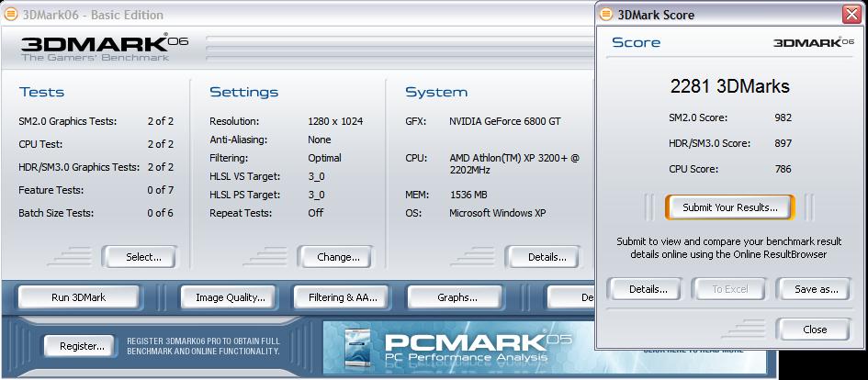This screenshot has width=868, height=380.
Task: Click the 3DMark06 logo in Score window
Action: pyautogui.click(x=814, y=42)
